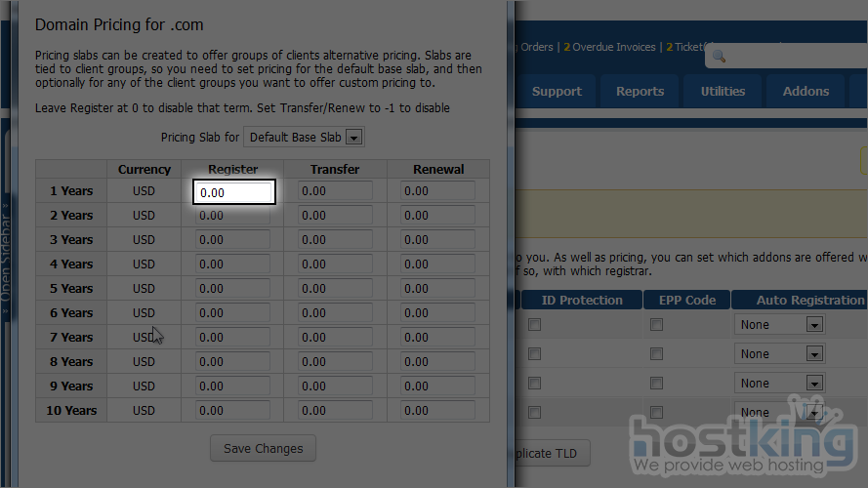Toggle the last row EPP Code checkbox
Image resolution: width=868 pixels, height=488 pixels.
click(x=656, y=413)
